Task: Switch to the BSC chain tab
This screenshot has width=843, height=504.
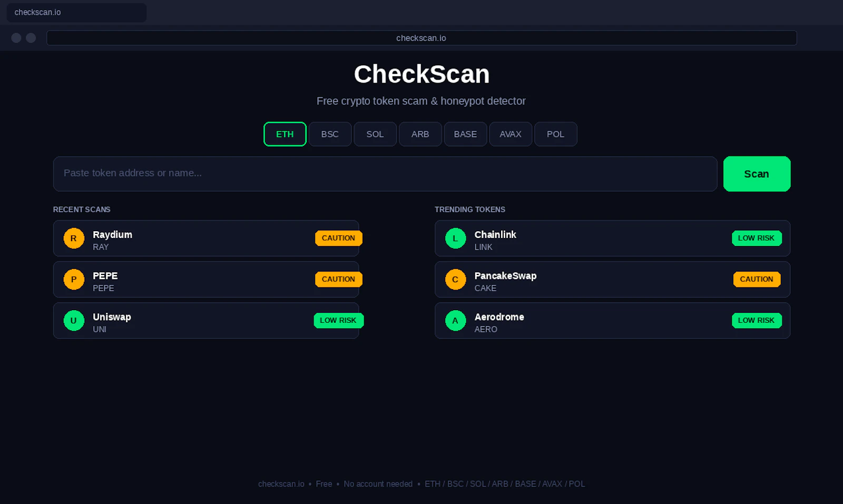Action: point(330,134)
